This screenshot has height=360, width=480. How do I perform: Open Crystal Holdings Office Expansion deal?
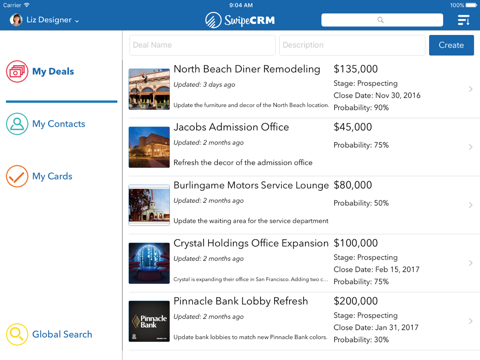(x=304, y=263)
